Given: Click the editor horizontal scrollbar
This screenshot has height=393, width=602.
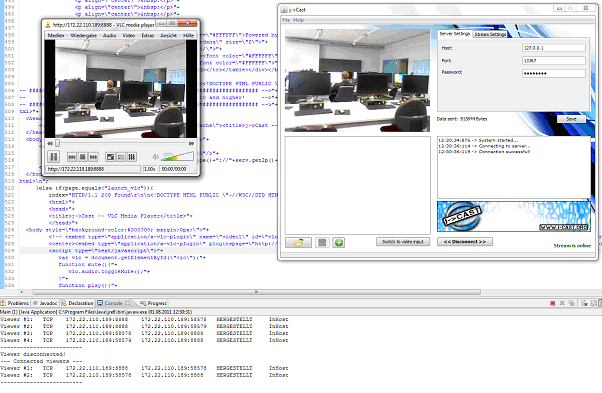Looking at the screenshot, I should point(256,292).
